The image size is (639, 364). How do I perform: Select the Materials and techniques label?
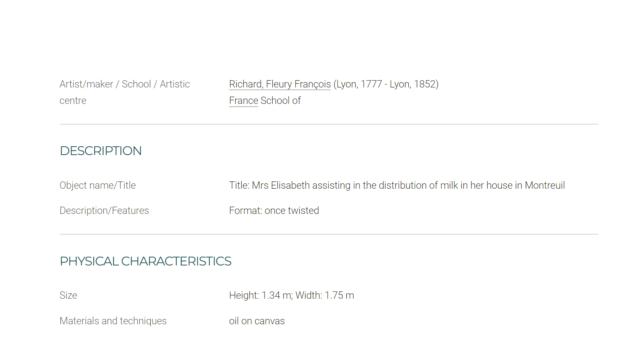point(113,321)
